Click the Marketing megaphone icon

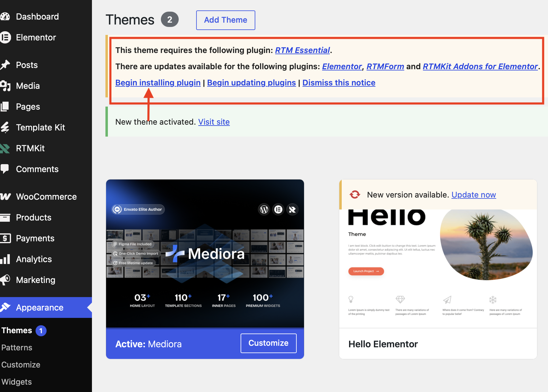click(x=5, y=280)
